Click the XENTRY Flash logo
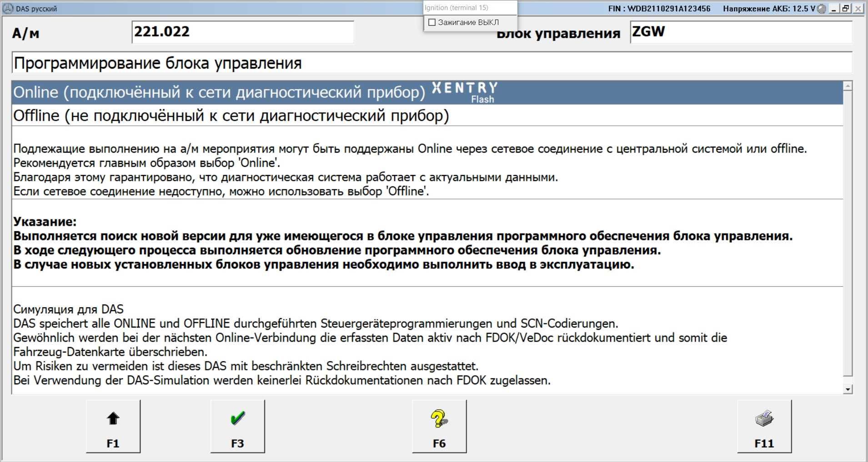Viewport: 868px width, 462px height. (x=465, y=93)
